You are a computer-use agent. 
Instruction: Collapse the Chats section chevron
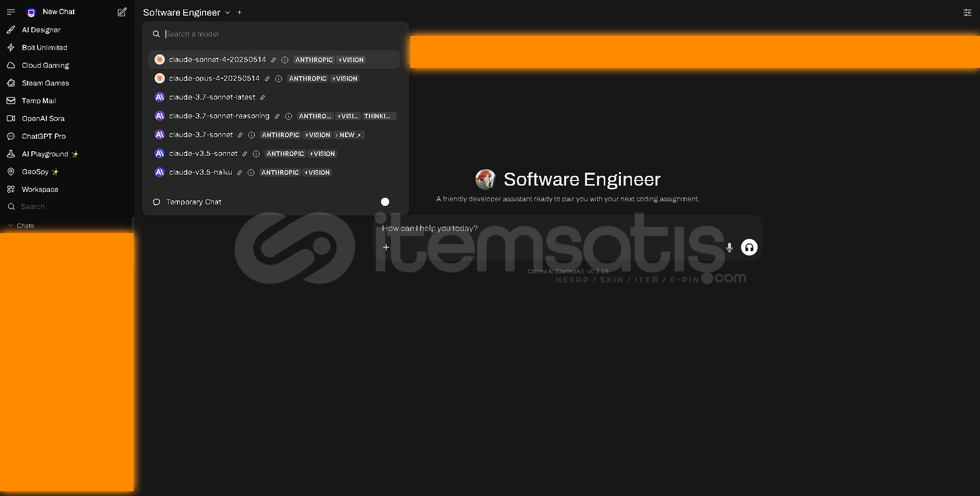10,226
